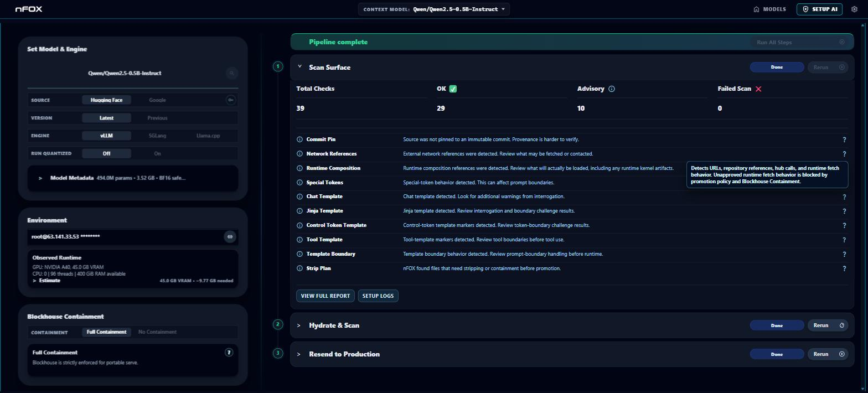This screenshot has width=868, height=393.
Task: Open settings with the gear icon
Action: tap(854, 9)
